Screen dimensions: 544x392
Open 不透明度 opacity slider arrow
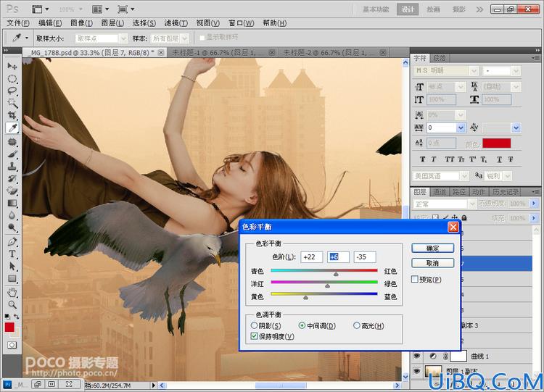pos(535,204)
